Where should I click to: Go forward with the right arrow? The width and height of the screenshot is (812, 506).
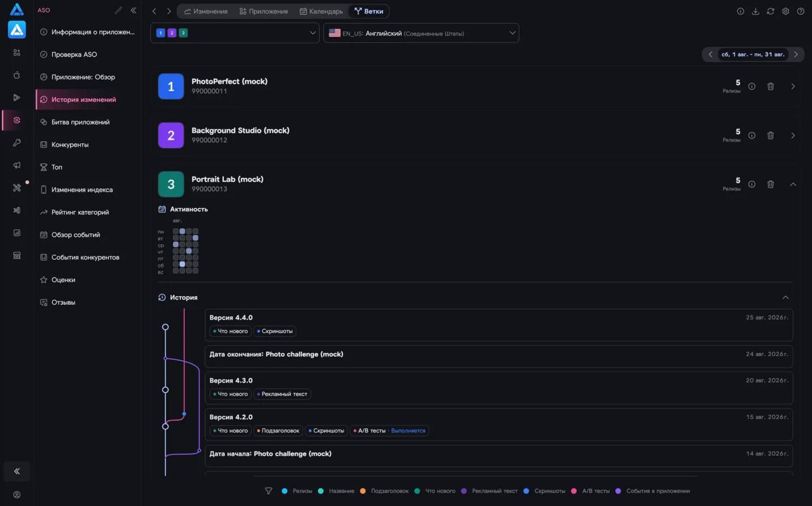pos(169,11)
